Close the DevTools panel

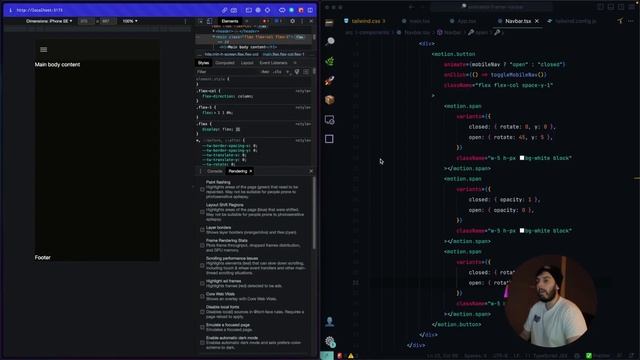311,21
